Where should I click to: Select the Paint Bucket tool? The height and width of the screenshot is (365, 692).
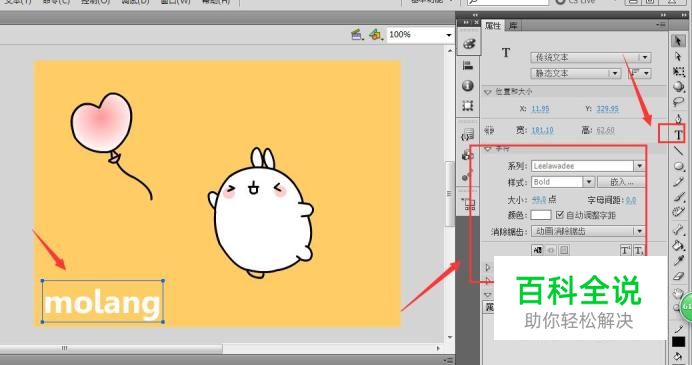(x=678, y=245)
